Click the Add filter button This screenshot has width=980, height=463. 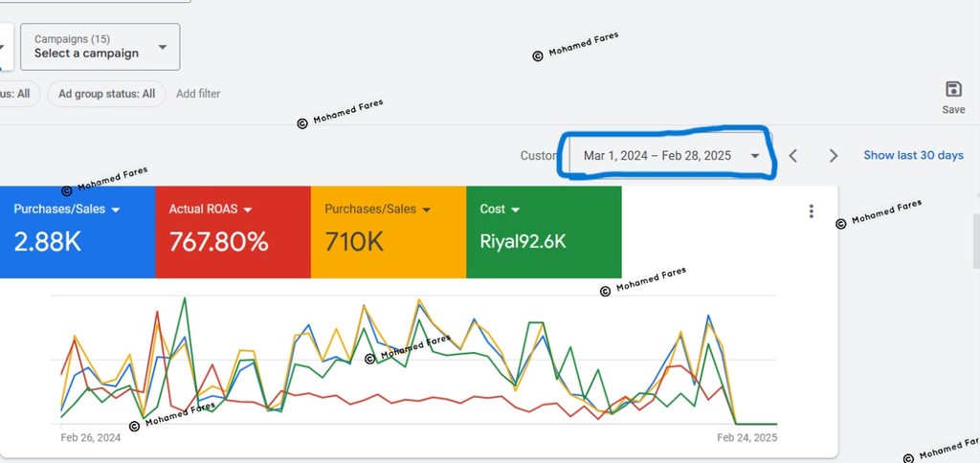pyautogui.click(x=198, y=94)
